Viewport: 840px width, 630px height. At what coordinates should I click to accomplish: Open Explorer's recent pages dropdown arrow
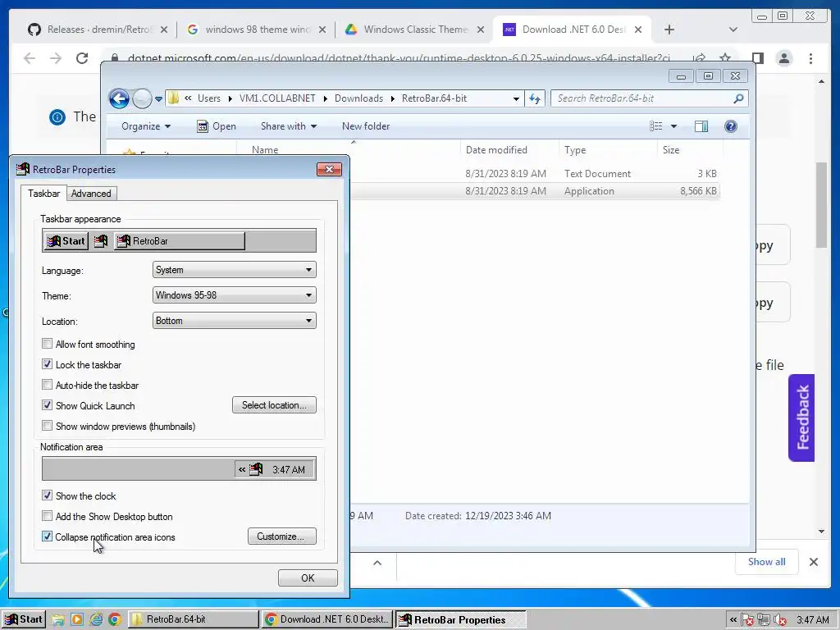point(158,99)
